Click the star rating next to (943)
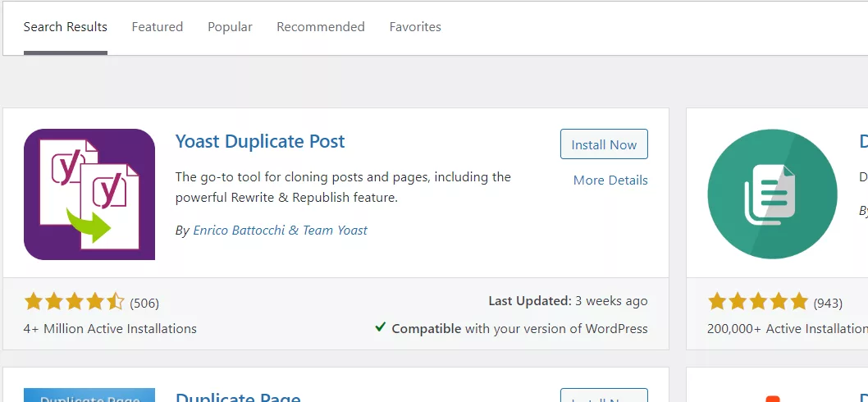This screenshot has height=402, width=868. coord(758,302)
